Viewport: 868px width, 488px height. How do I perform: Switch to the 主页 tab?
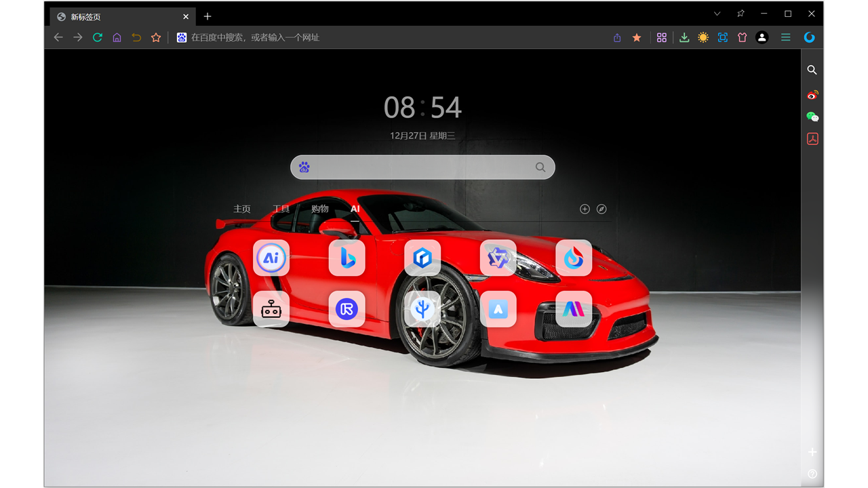242,209
